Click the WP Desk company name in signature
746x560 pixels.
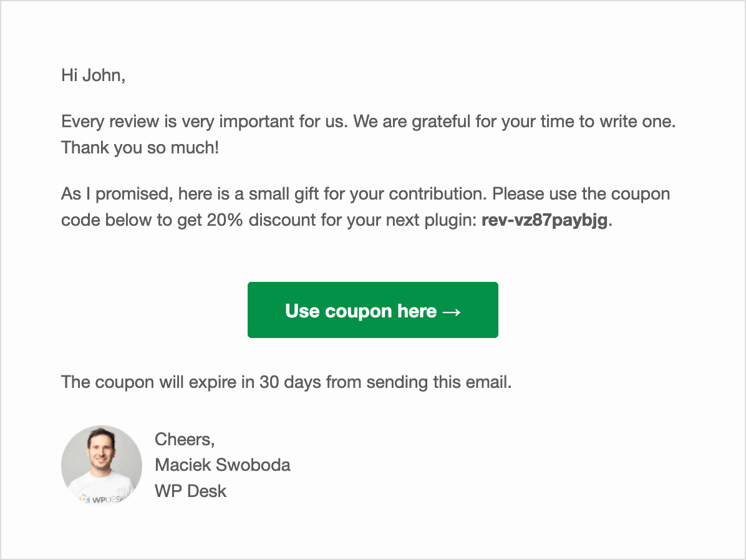(x=190, y=491)
